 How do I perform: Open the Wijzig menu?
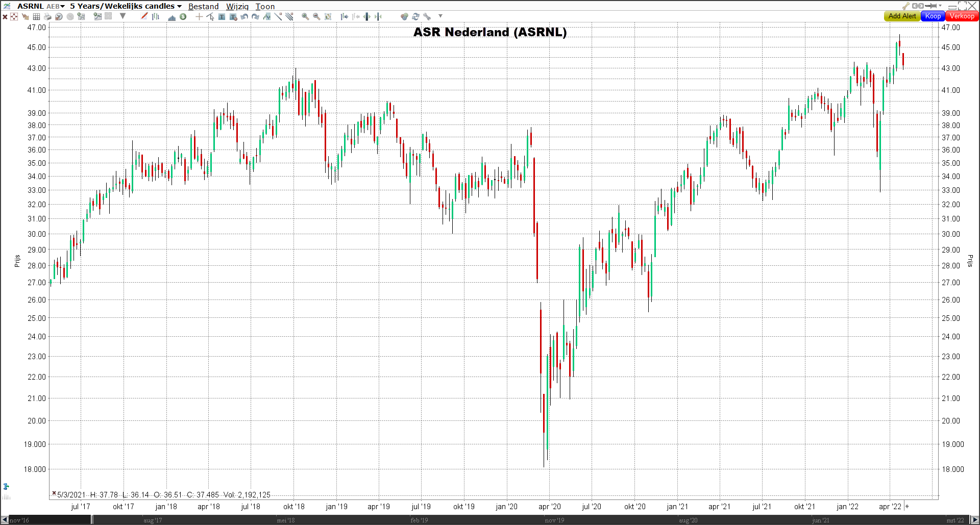click(x=237, y=6)
